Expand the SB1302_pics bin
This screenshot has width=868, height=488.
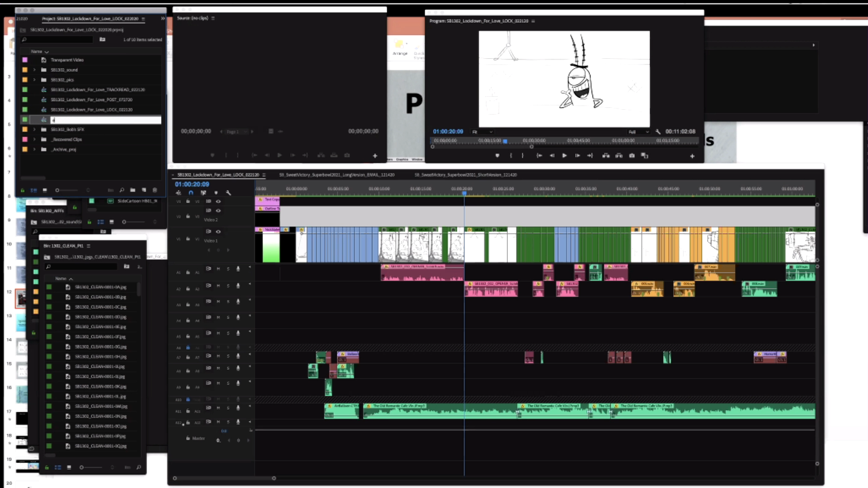pyautogui.click(x=34, y=80)
